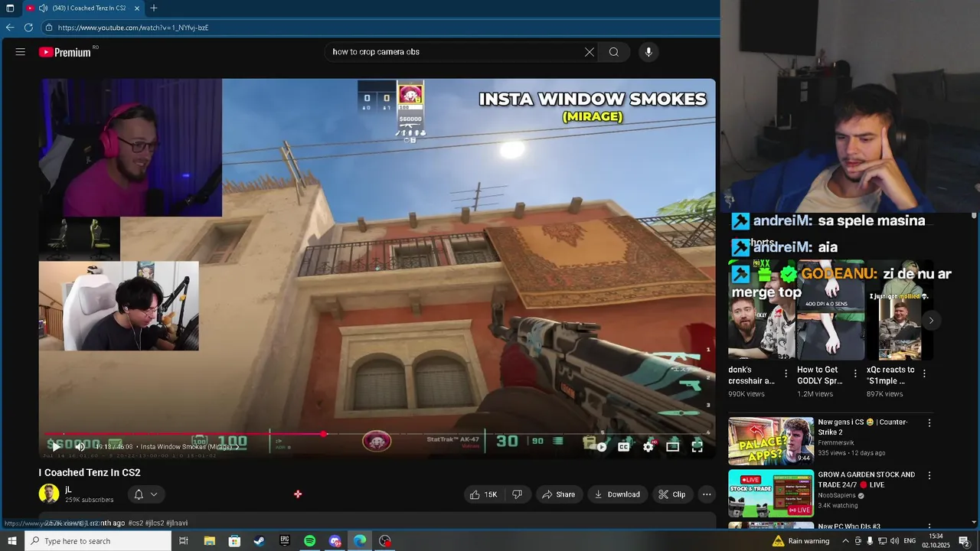Screen dimensions: 980x551
Task: Play the paused YouTube video
Action: click(x=55, y=447)
